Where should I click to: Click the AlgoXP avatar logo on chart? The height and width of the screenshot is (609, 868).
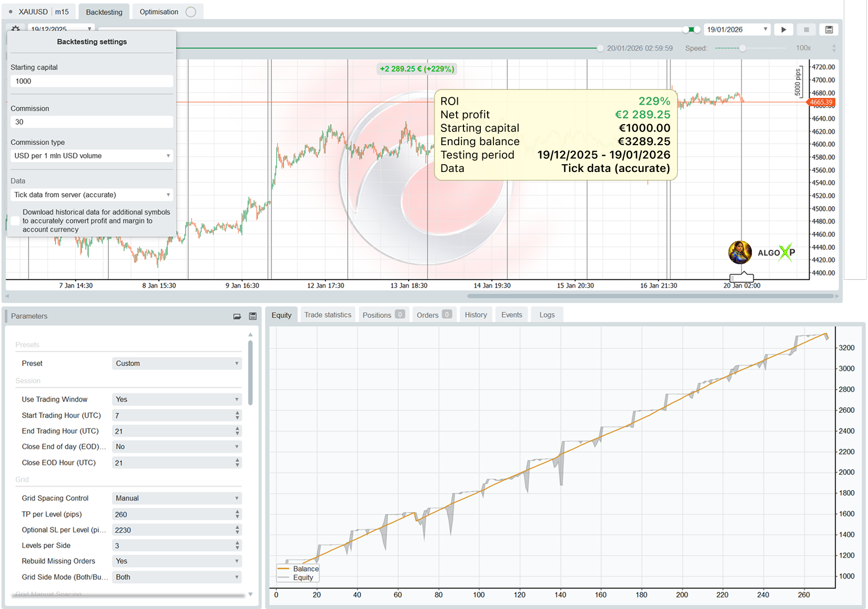point(740,252)
